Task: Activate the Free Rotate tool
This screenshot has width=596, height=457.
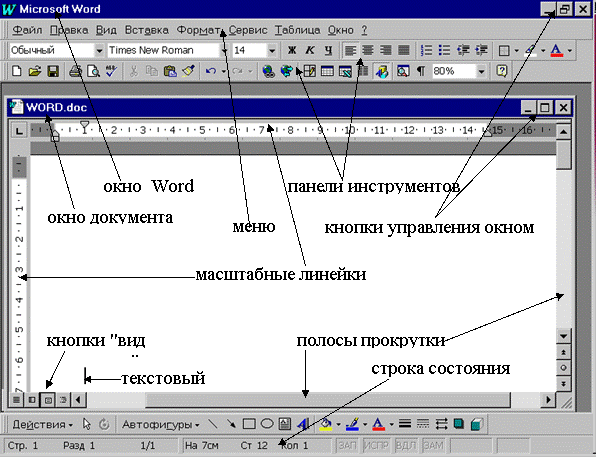Action: coord(104,424)
